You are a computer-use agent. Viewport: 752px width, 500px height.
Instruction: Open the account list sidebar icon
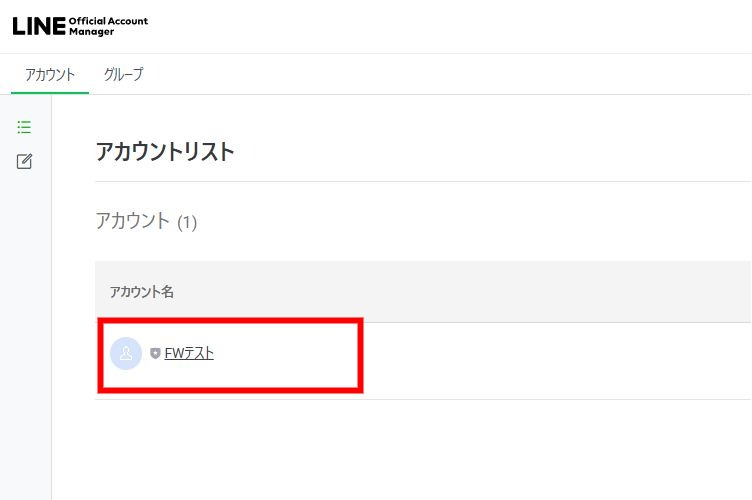click(x=25, y=127)
